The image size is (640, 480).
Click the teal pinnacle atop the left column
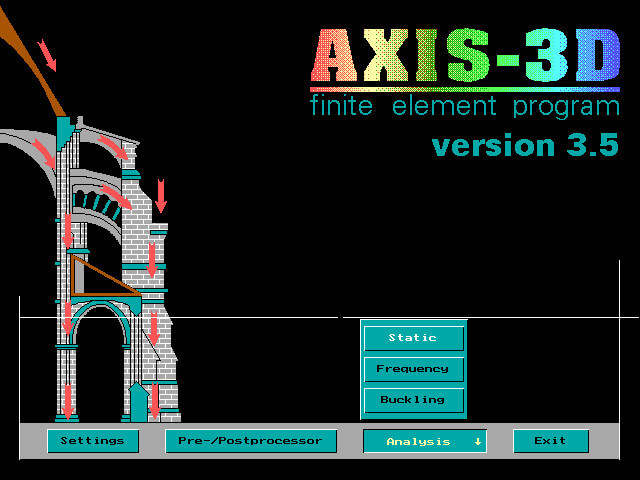[x=64, y=131]
